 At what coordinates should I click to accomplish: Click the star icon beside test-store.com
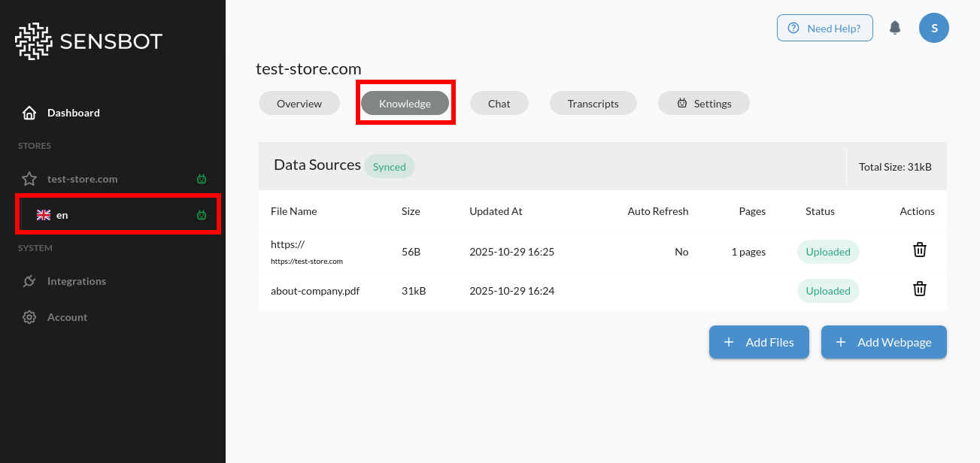click(x=29, y=179)
